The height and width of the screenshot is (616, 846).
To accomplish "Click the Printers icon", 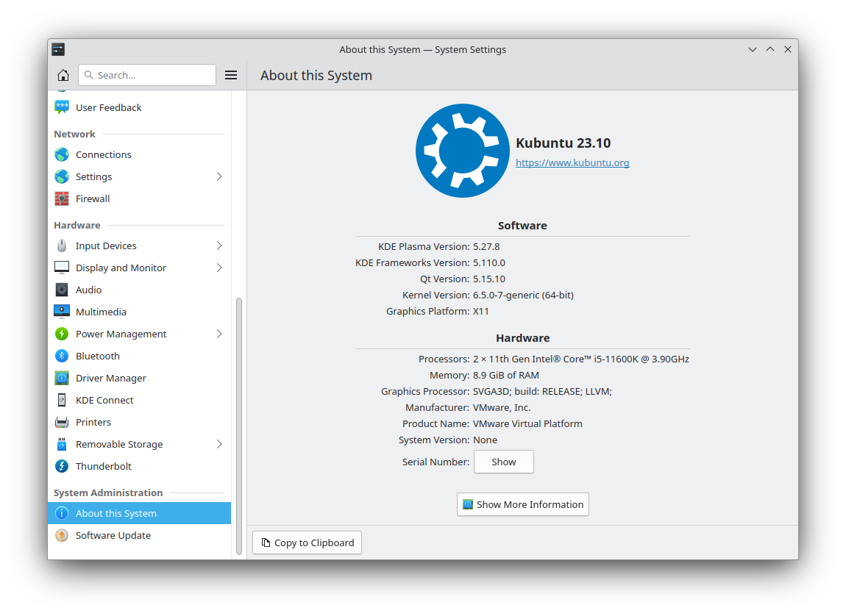I will (x=62, y=422).
